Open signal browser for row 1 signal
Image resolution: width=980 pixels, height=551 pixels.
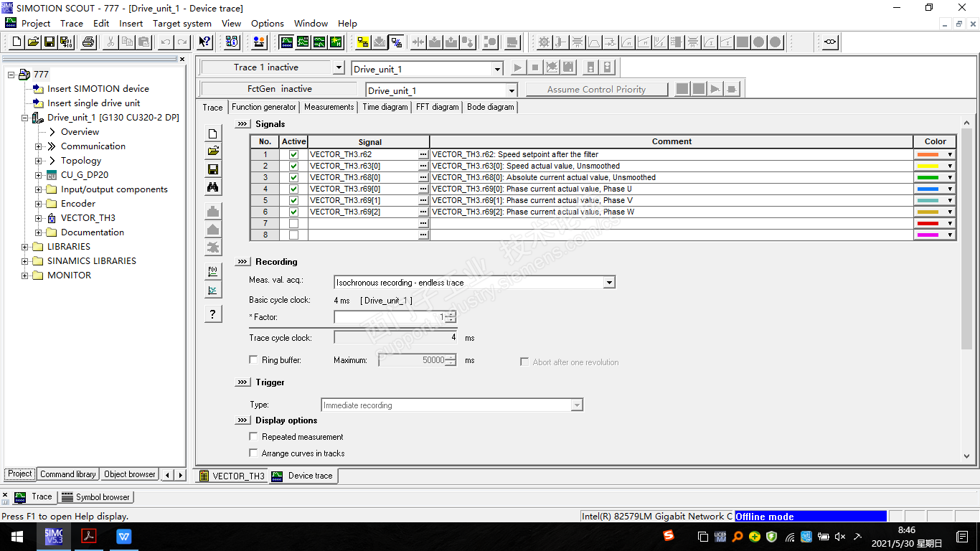click(x=423, y=154)
